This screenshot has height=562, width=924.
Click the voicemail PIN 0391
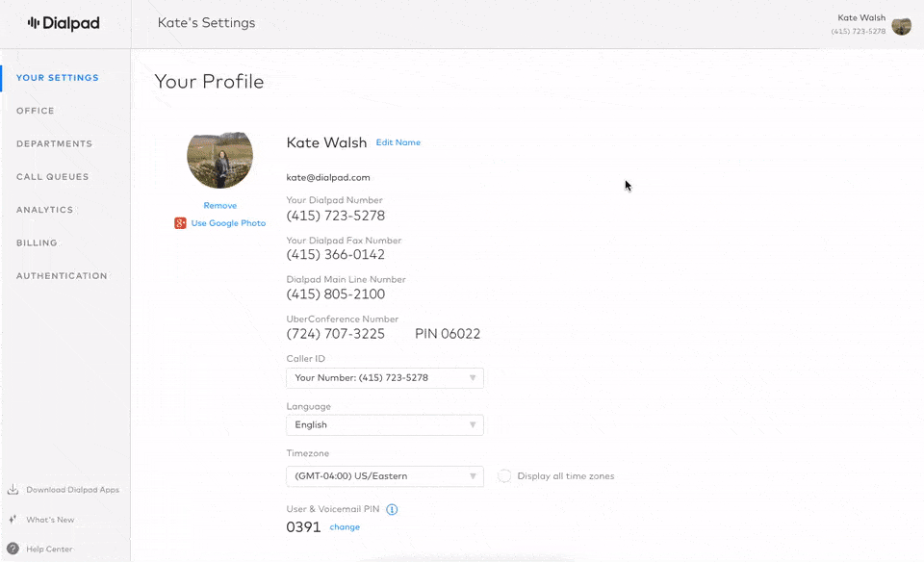coord(303,527)
